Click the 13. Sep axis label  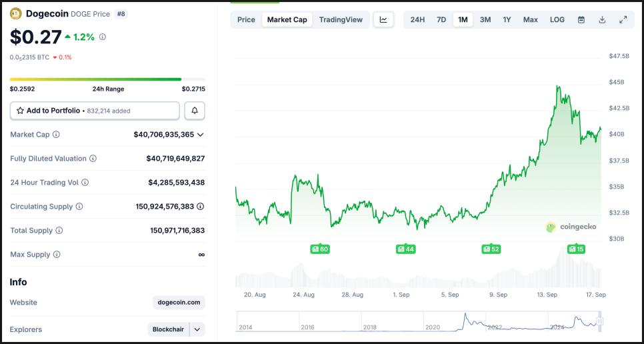click(x=547, y=295)
